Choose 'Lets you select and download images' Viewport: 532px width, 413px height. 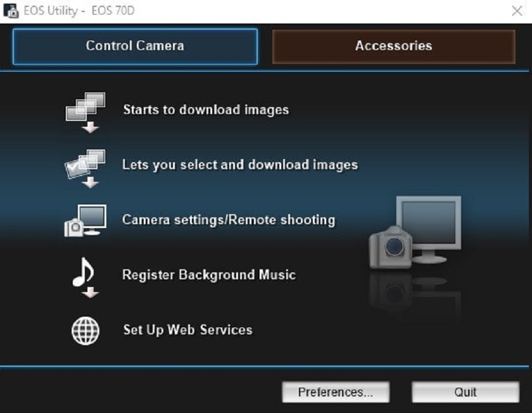tap(240, 165)
